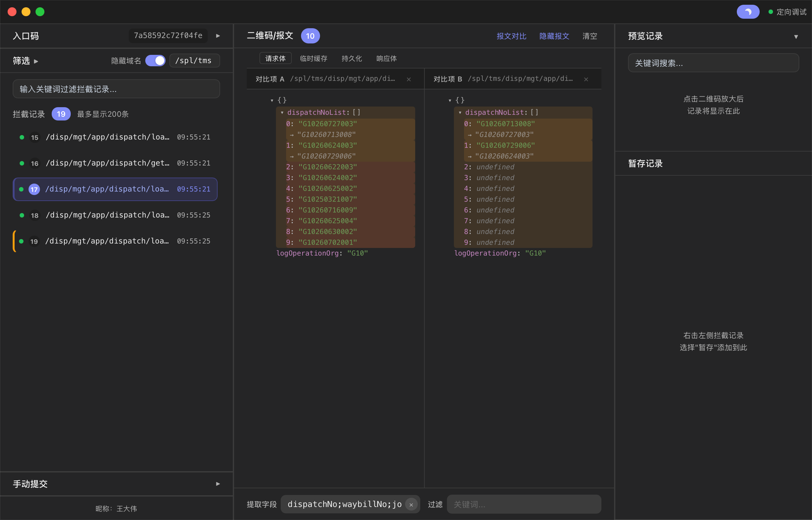Click the 二维码/报文 count badge 10

[311, 36]
